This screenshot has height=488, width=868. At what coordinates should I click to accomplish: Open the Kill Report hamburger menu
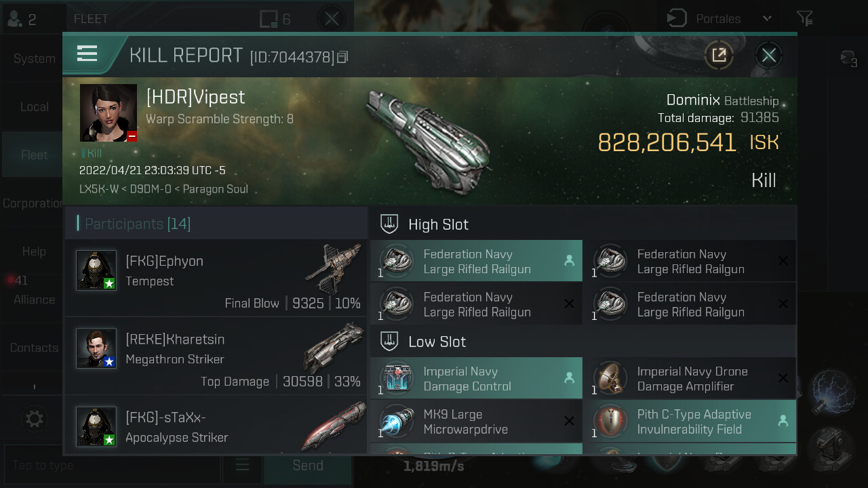pyautogui.click(x=87, y=54)
